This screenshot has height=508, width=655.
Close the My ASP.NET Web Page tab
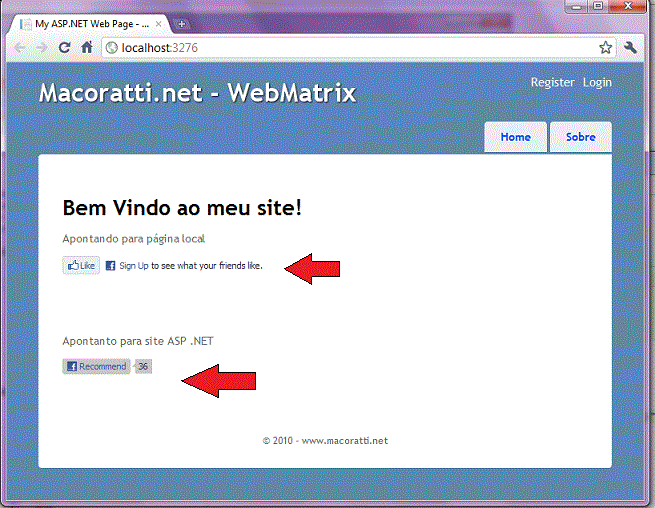pyautogui.click(x=158, y=24)
